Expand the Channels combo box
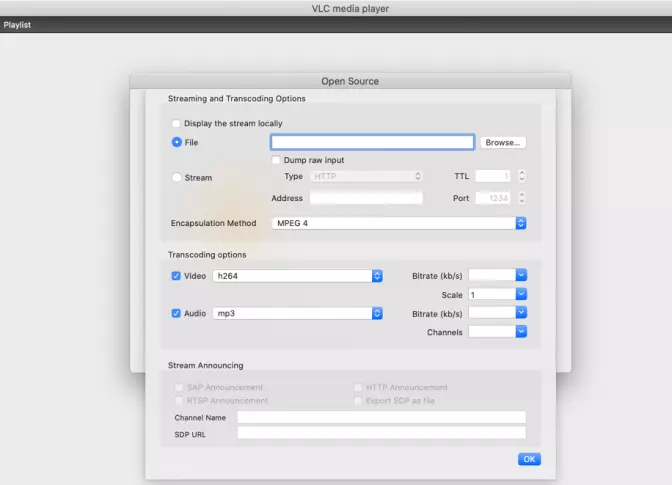 pyautogui.click(x=521, y=332)
